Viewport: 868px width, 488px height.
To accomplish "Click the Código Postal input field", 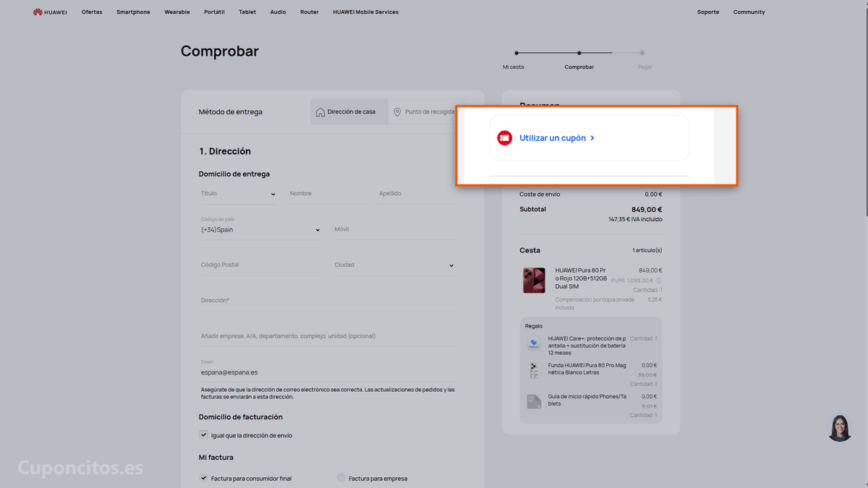I will pos(261,265).
